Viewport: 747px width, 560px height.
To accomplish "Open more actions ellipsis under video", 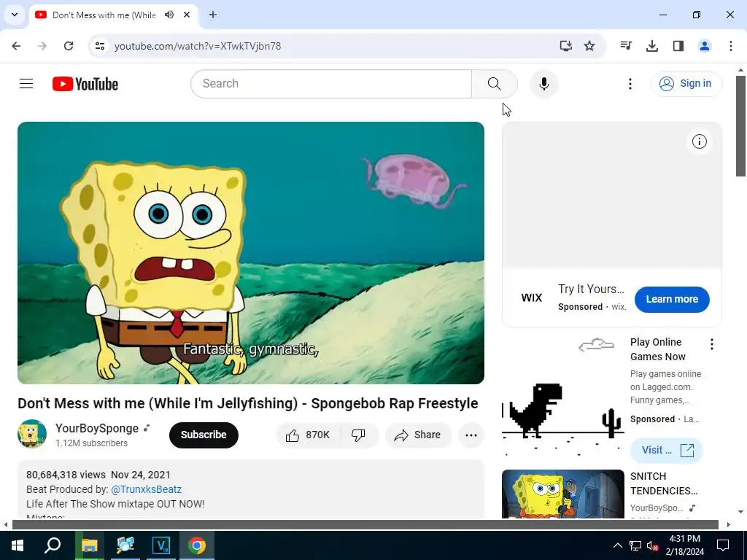I will click(x=471, y=435).
